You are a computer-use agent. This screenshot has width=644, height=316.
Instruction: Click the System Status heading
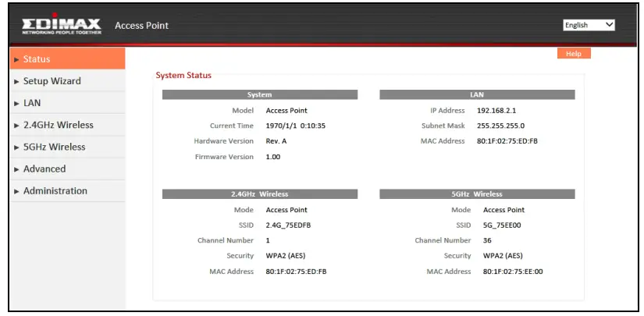pyautogui.click(x=183, y=76)
